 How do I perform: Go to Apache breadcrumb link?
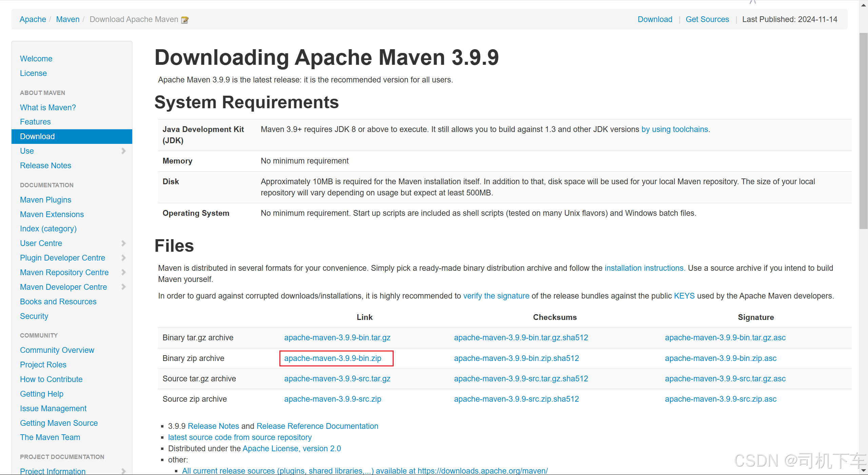[33, 19]
